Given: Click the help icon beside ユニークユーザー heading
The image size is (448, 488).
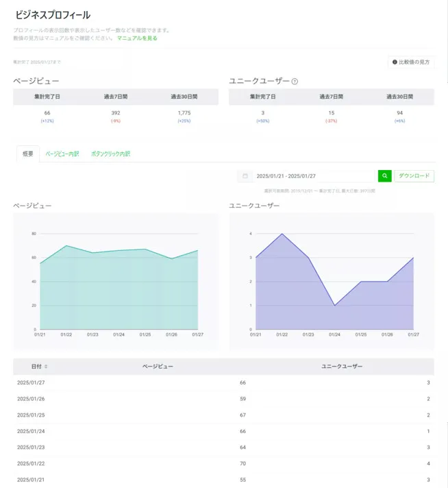Looking at the screenshot, I should [x=295, y=82].
